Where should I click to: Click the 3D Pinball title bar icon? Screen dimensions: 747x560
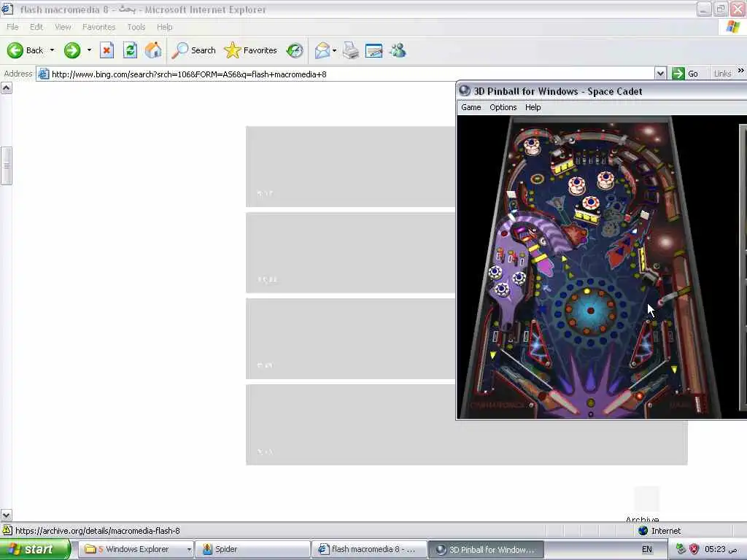[465, 91]
